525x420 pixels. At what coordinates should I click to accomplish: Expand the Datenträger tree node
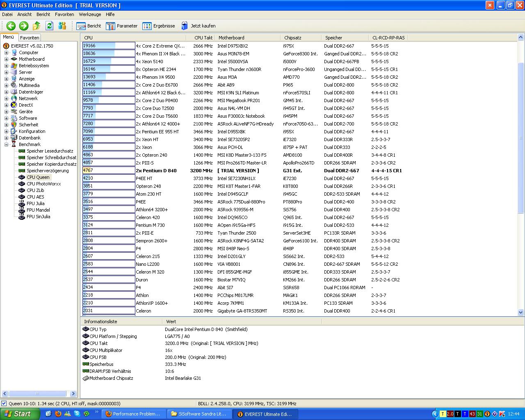pyautogui.click(x=6, y=92)
